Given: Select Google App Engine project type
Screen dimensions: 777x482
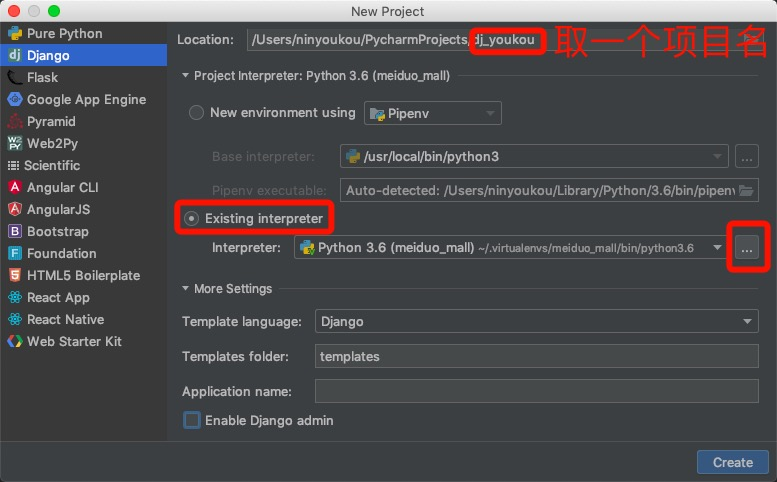Looking at the screenshot, I should [83, 99].
